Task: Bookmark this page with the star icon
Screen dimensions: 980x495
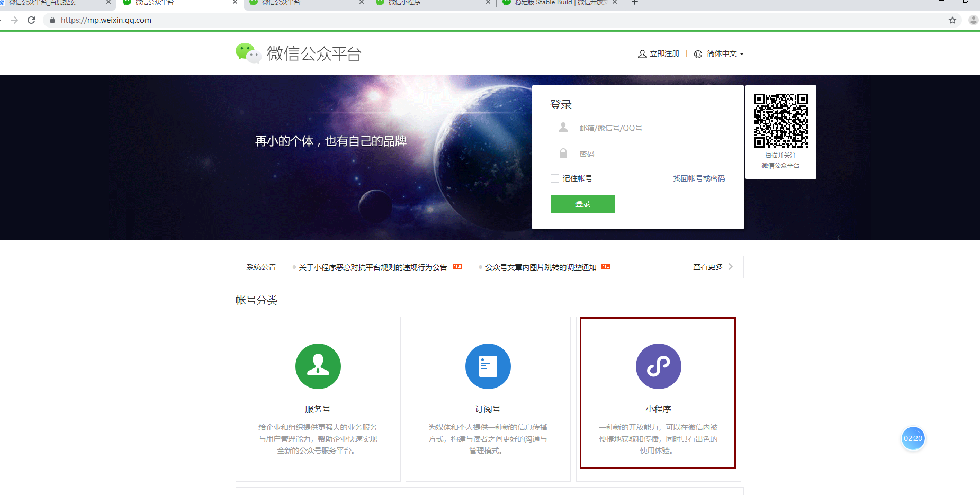Action: click(952, 20)
